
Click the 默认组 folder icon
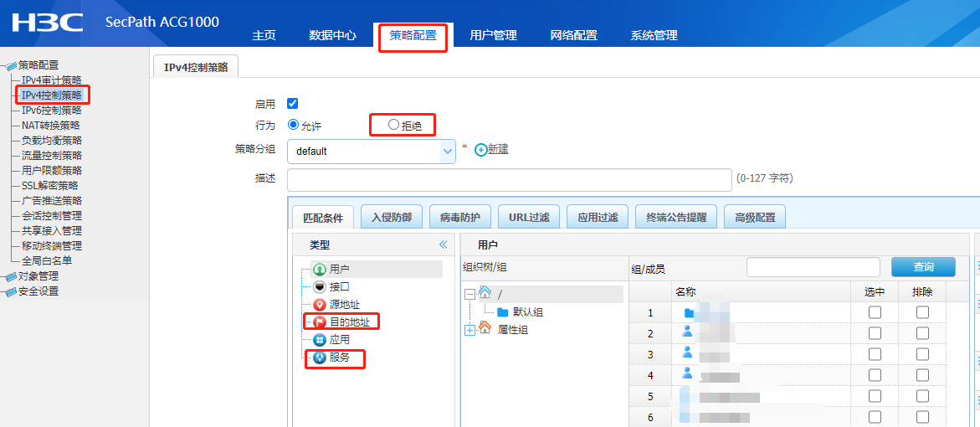pyautogui.click(x=502, y=312)
